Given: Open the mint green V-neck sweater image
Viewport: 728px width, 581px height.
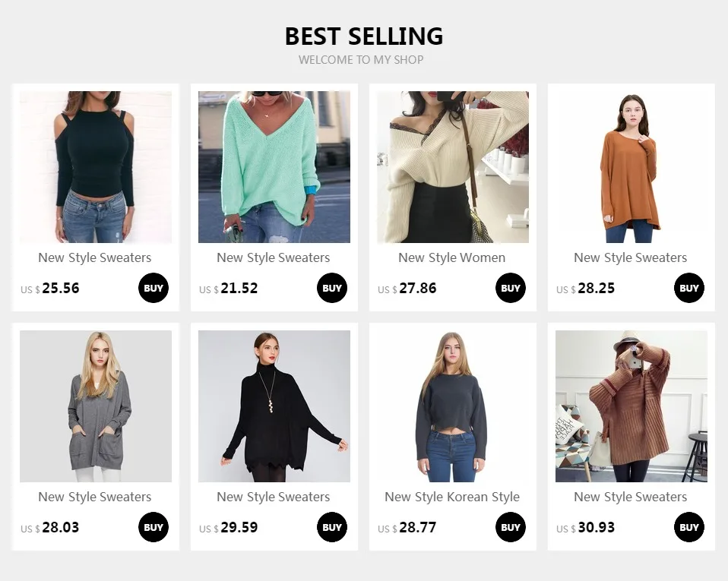Looking at the screenshot, I should click(x=274, y=167).
